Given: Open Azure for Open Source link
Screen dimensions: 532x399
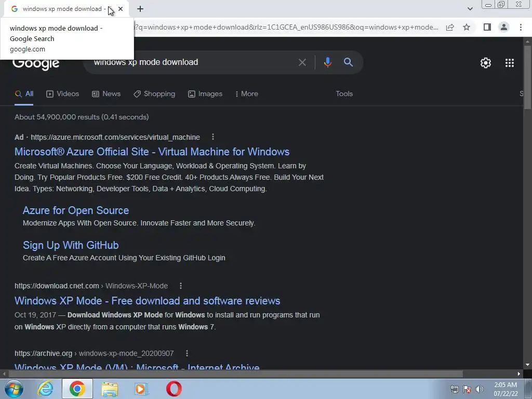Looking at the screenshot, I should coord(76,210).
